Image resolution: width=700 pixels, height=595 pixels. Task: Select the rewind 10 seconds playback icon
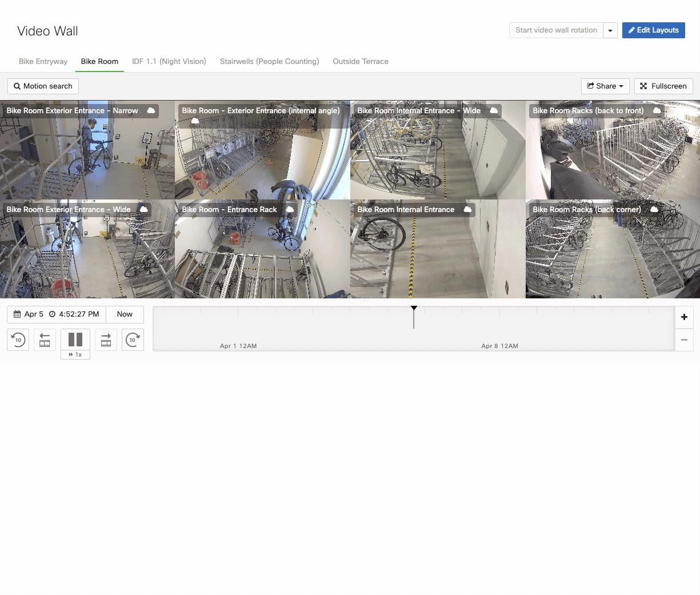pyautogui.click(x=18, y=340)
